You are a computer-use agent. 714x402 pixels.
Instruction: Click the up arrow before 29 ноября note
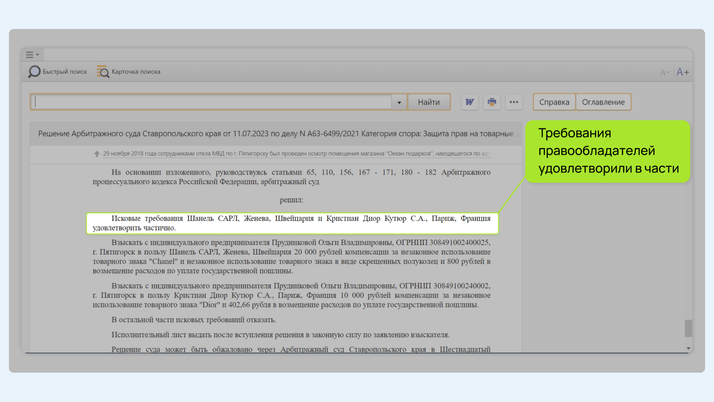pos(97,154)
